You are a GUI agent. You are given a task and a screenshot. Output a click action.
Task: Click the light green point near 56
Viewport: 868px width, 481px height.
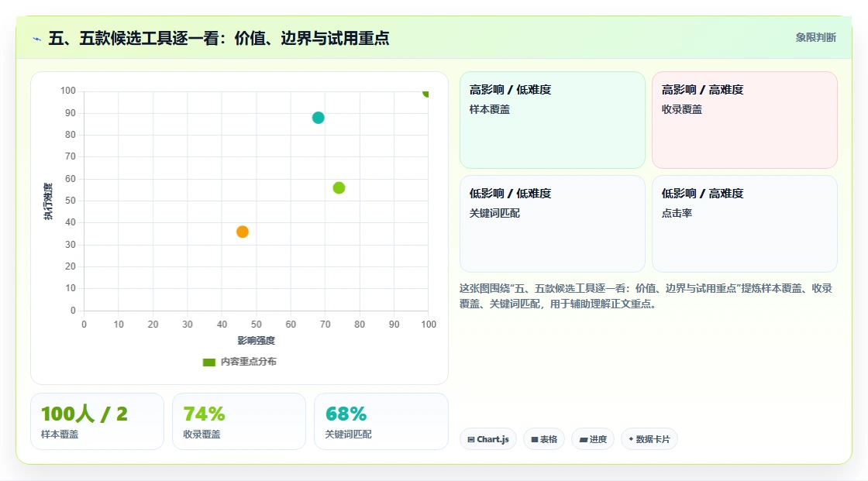point(339,187)
